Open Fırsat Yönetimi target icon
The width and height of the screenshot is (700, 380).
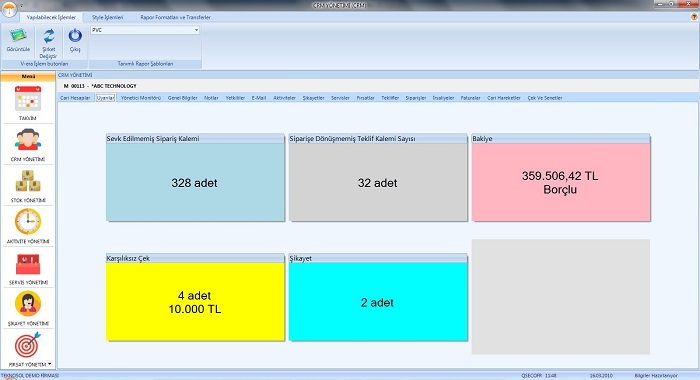point(28,344)
